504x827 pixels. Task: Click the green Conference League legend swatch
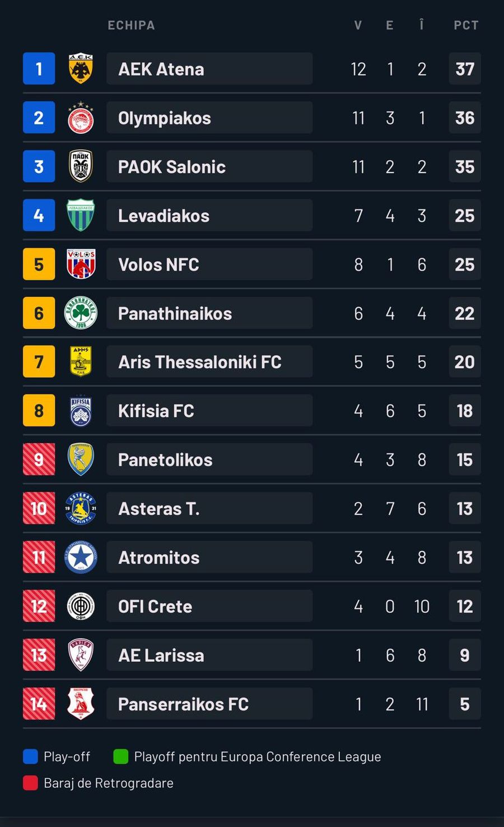point(120,756)
